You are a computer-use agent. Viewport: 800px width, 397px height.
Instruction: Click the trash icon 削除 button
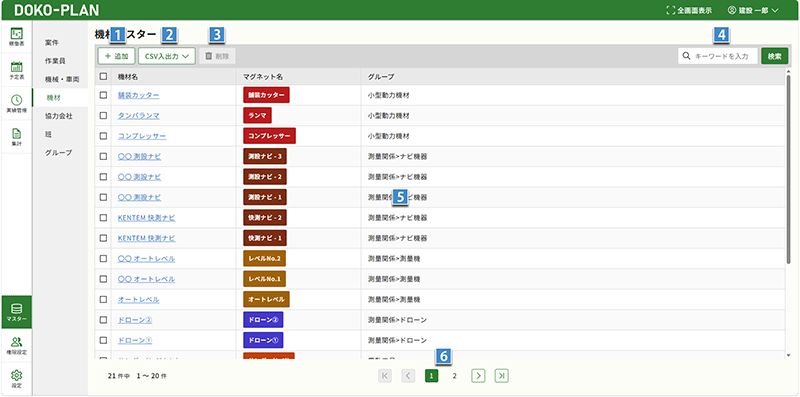tap(217, 56)
